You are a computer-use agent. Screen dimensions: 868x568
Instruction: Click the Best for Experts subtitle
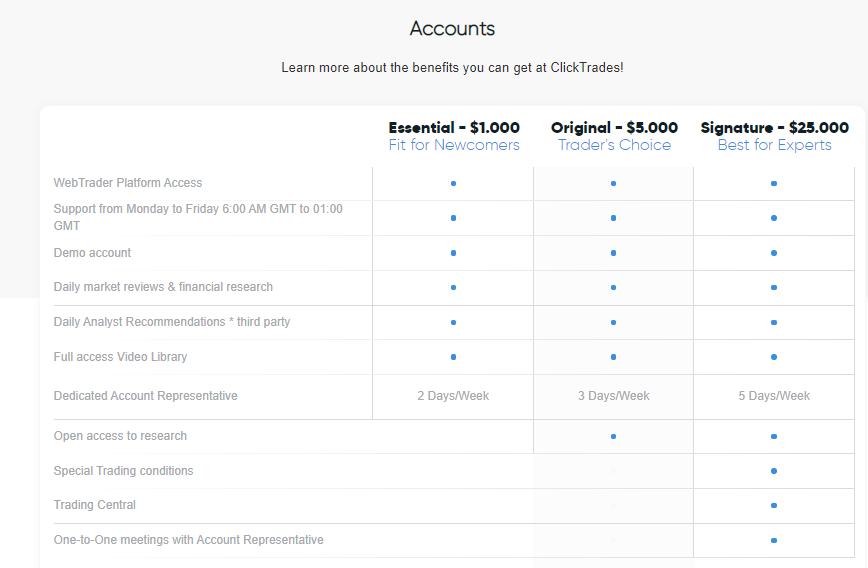774,145
